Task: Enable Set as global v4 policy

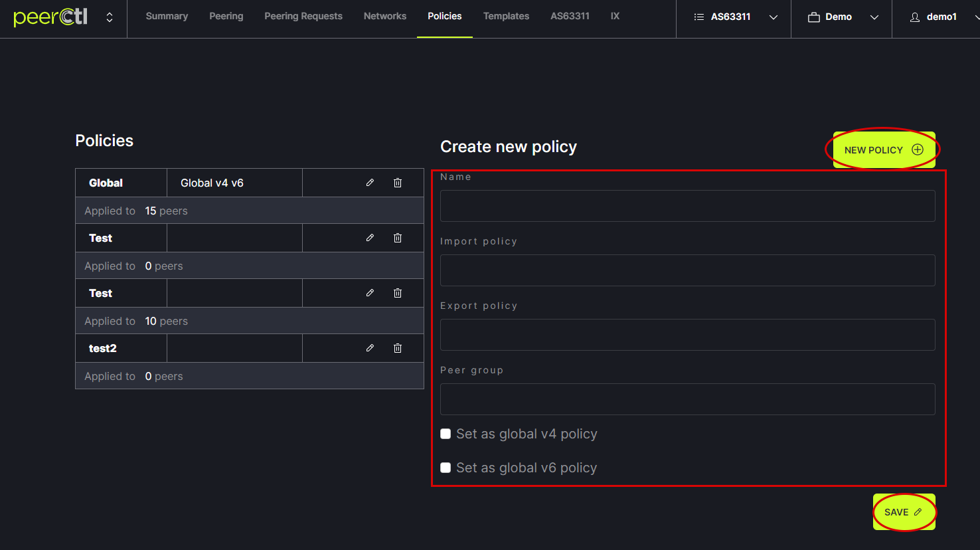Action: pos(446,434)
